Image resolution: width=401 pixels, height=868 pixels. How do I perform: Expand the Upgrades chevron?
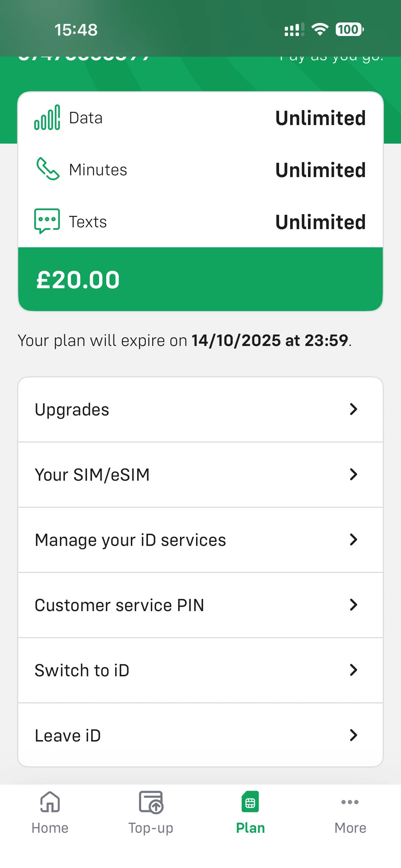pos(353,409)
